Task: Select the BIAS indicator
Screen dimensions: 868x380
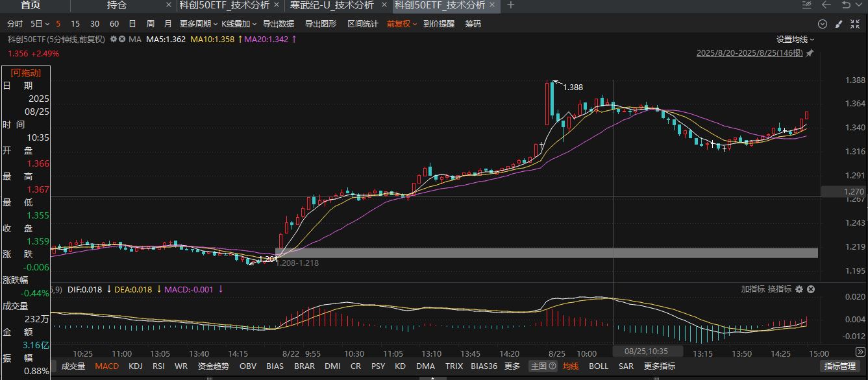Action: (x=275, y=366)
